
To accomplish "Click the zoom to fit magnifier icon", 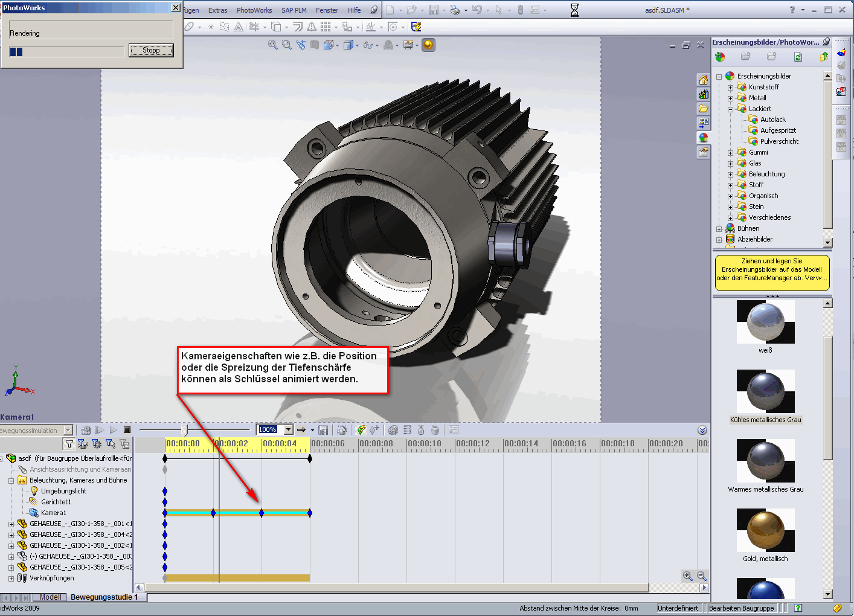I will [273, 45].
